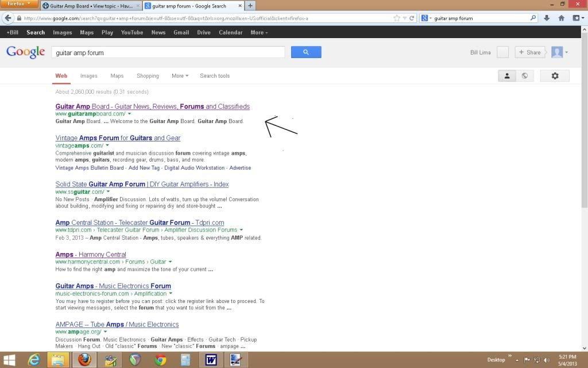Expand arrow next to www.ssguitar.com

click(108, 192)
